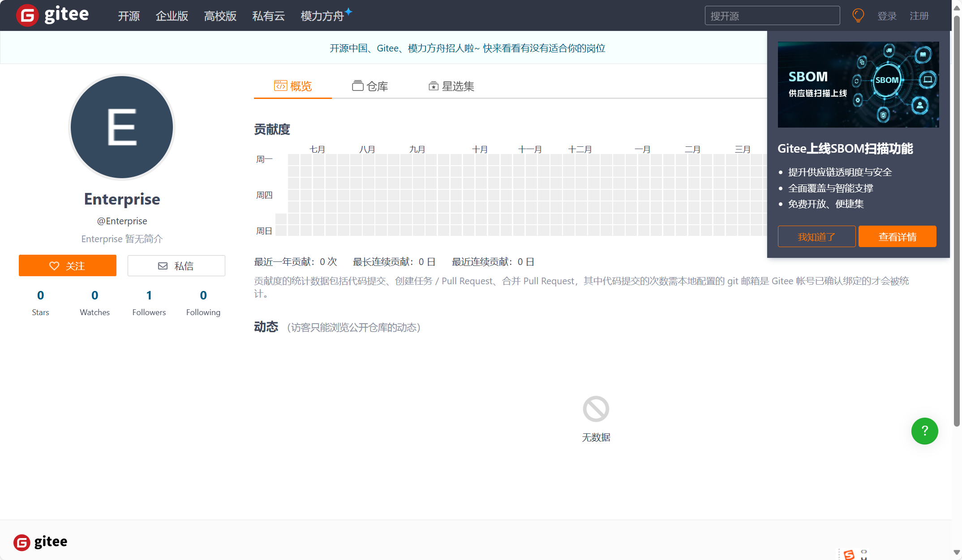Click the envelope icon on the 私信 button
The width and height of the screenshot is (962, 560).
pos(163,265)
